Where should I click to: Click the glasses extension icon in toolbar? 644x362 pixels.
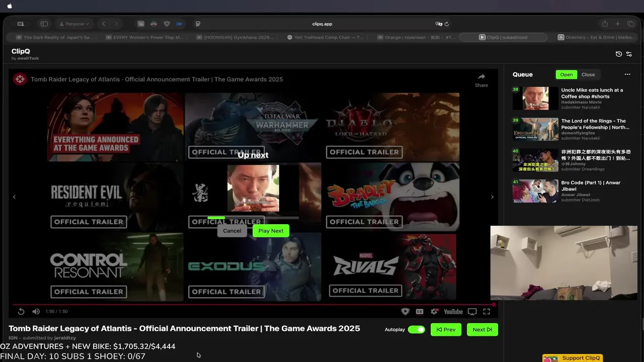(153, 24)
